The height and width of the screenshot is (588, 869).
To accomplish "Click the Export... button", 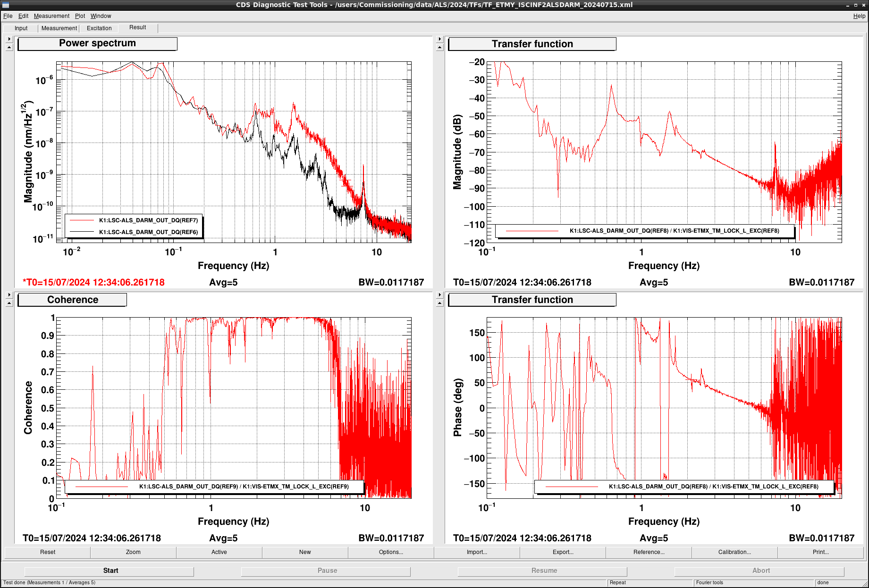I will coord(563,552).
